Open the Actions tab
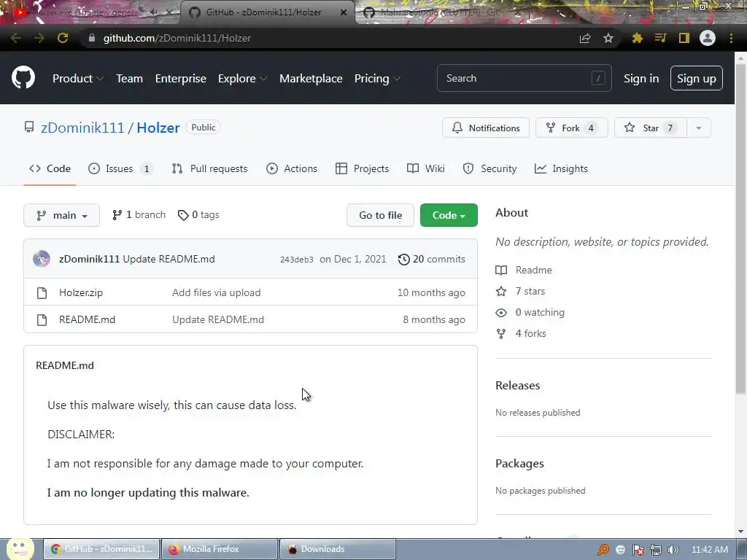 click(x=292, y=168)
